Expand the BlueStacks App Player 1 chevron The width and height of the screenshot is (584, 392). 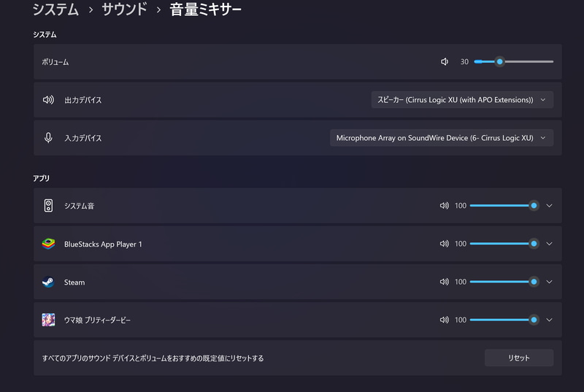pyautogui.click(x=550, y=244)
